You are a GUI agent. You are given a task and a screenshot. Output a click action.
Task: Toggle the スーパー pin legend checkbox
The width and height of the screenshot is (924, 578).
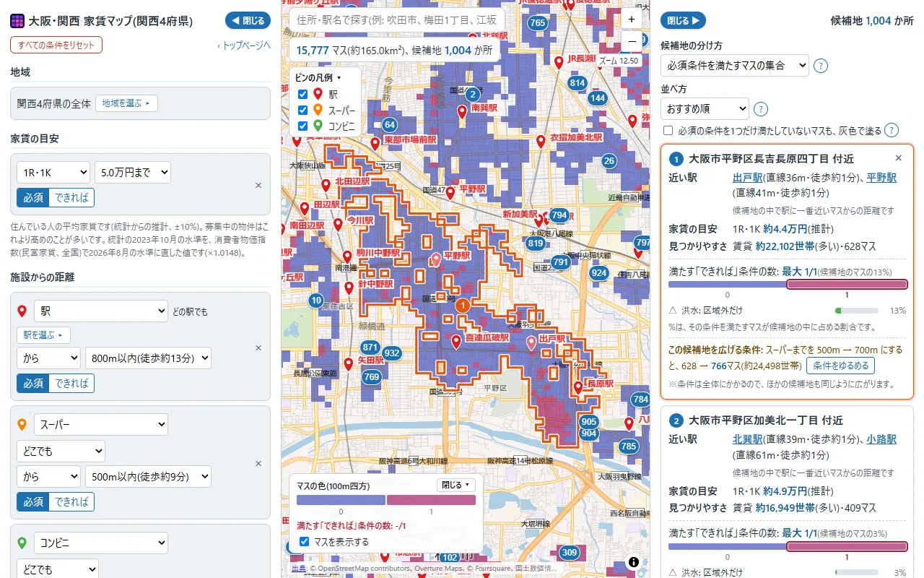coord(303,110)
